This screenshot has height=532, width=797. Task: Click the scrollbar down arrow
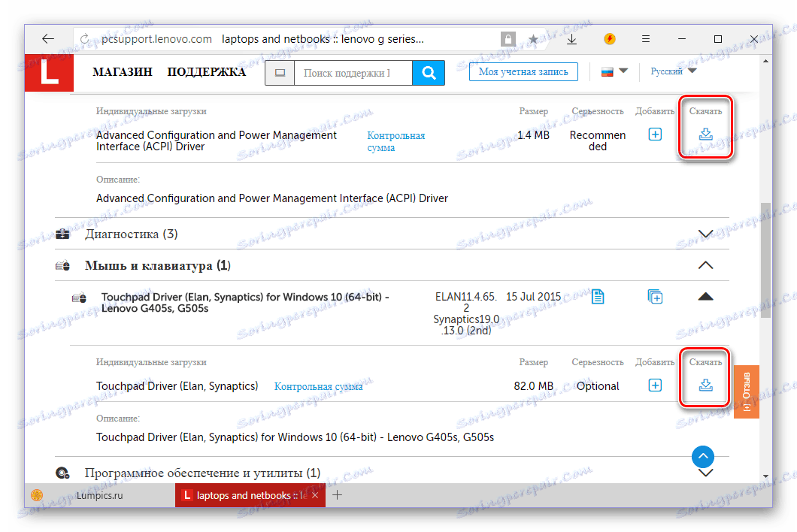pos(765,476)
